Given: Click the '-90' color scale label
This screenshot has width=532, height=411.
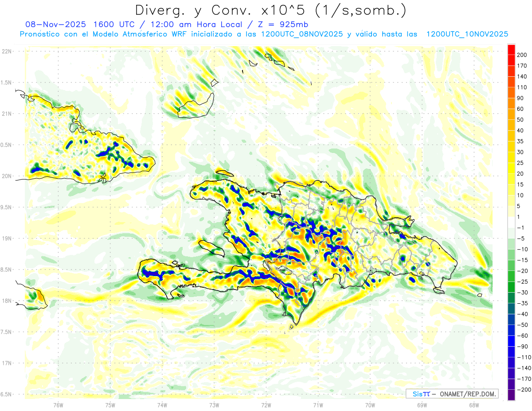Looking at the screenshot, I should [x=524, y=347].
